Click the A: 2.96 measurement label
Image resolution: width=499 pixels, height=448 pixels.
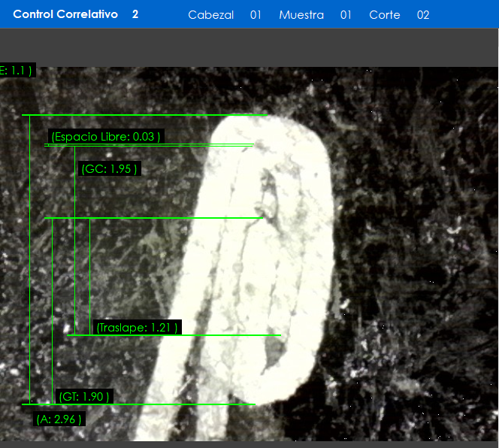(x=59, y=419)
